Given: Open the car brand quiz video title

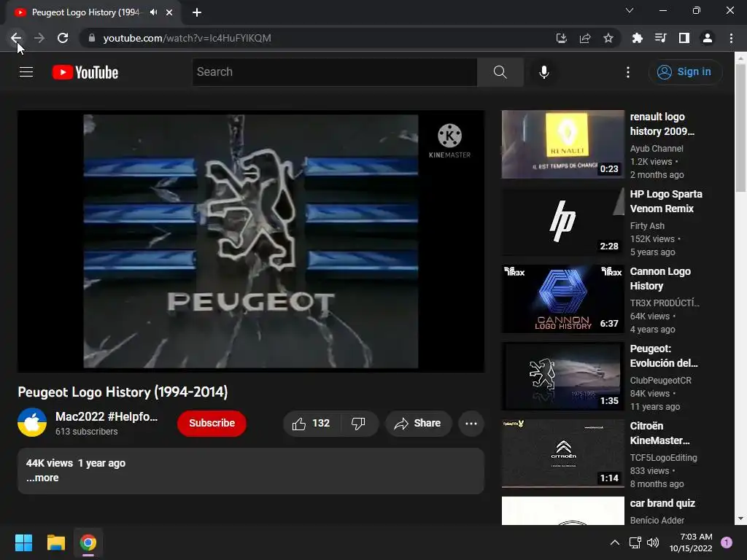Looking at the screenshot, I should 662,503.
